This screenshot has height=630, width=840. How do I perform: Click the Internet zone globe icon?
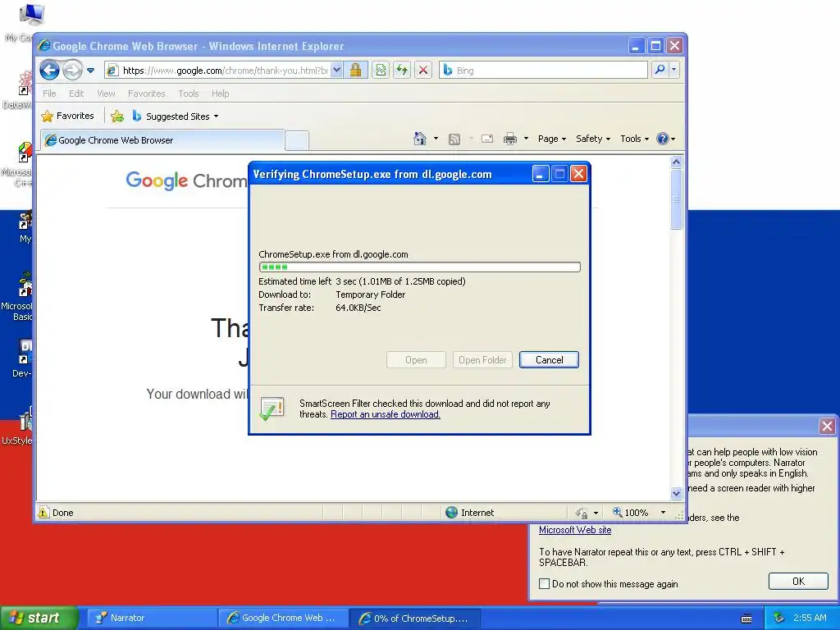click(x=452, y=512)
